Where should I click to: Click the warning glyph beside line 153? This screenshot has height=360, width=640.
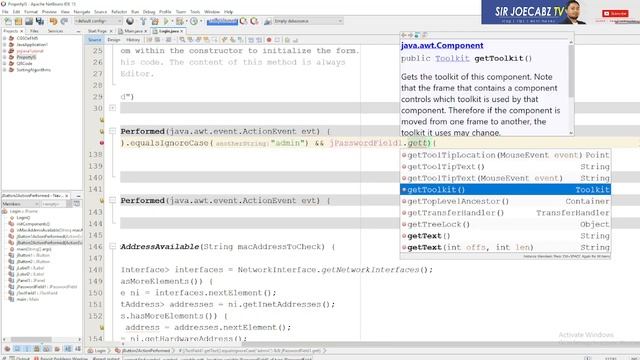point(102,327)
